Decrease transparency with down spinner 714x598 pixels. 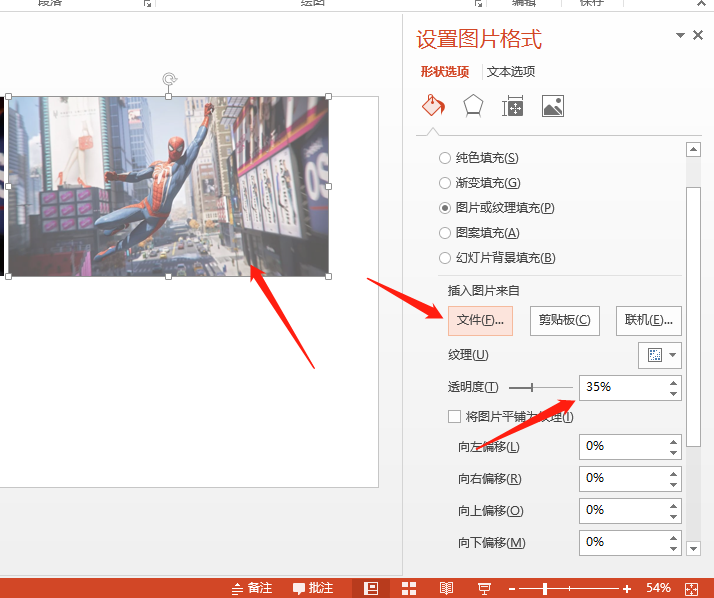pyautogui.click(x=673, y=394)
